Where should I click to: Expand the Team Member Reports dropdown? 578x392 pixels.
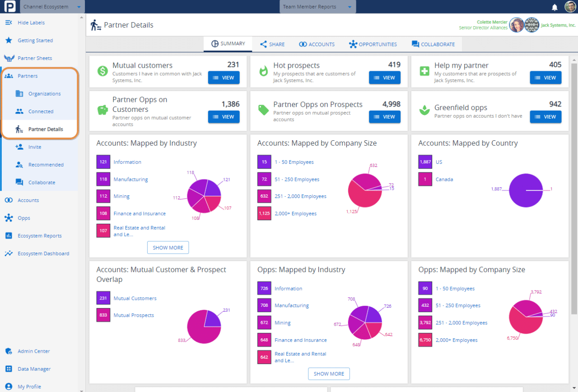tap(317, 6)
